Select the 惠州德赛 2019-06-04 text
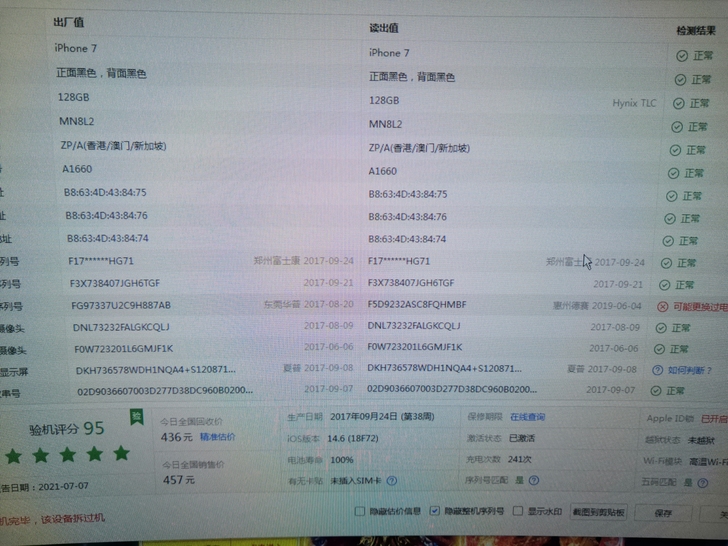 pyautogui.click(x=597, y=306)
